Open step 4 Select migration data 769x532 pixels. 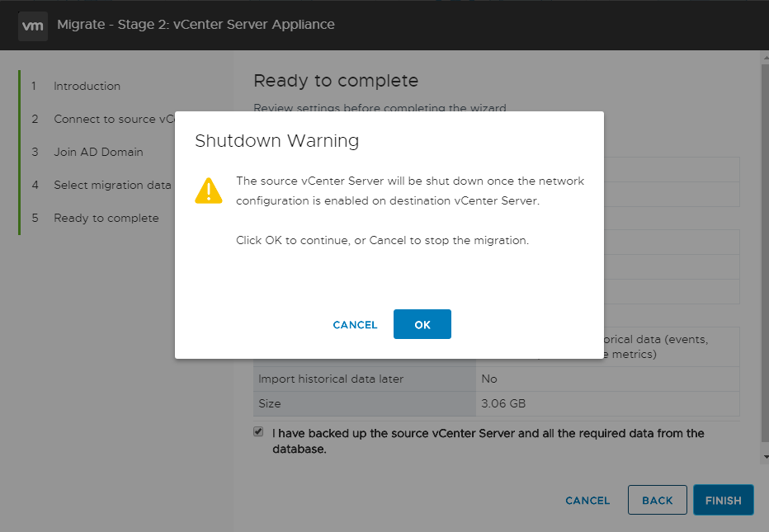tap(112, 185)
